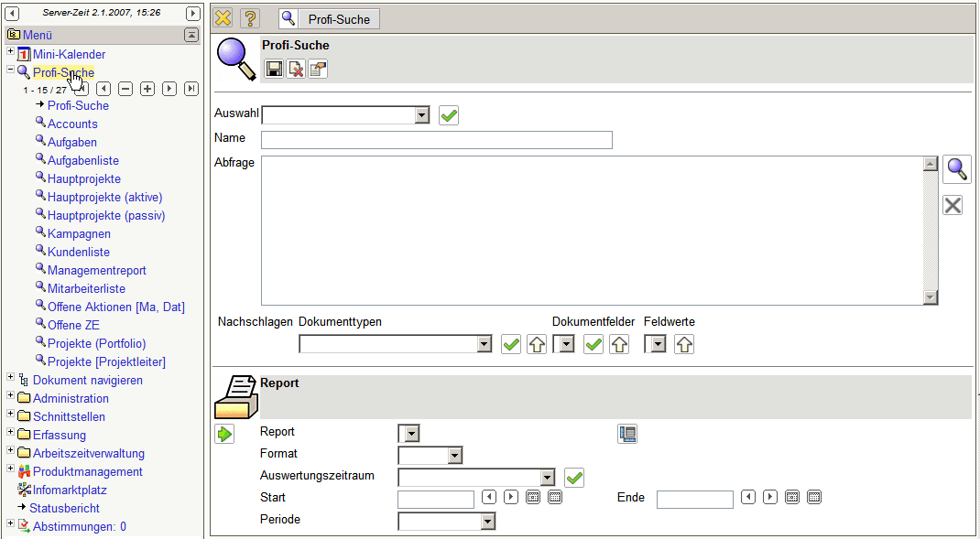Viewport: 980px width, 539px height.
Task: Open the Dokumenttypen dropdown
Action: point(485,344)
